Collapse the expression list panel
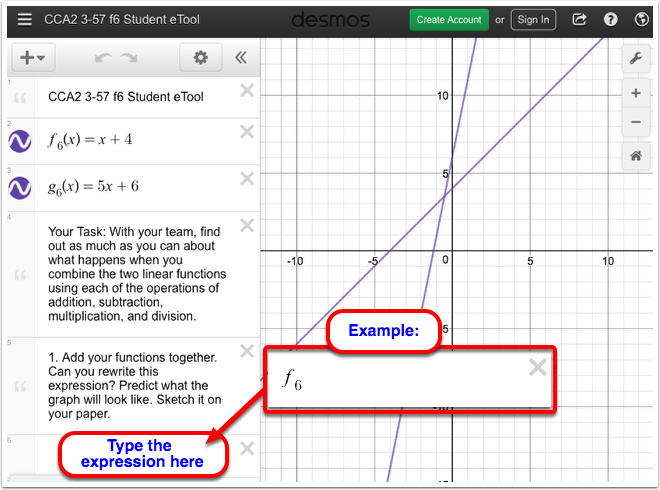 point(241,57)
